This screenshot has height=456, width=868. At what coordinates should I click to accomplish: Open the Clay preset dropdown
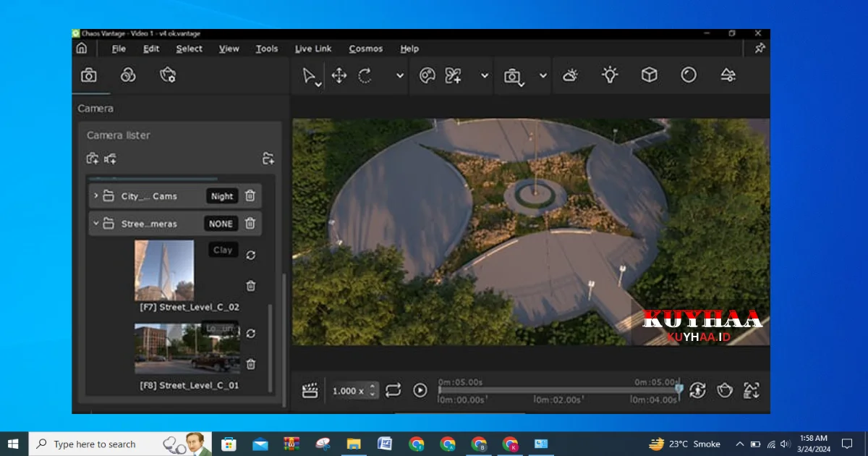pos(223,250)
